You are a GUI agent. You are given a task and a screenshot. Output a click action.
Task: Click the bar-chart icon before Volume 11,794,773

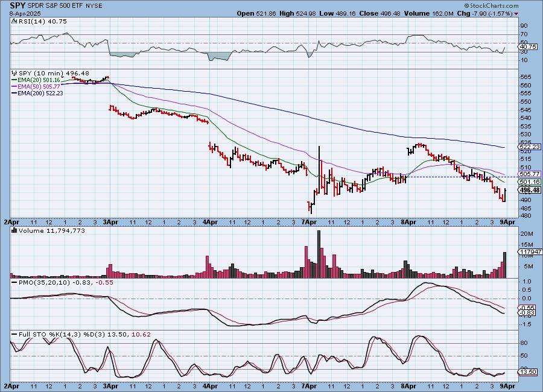[x=14, y=230]
